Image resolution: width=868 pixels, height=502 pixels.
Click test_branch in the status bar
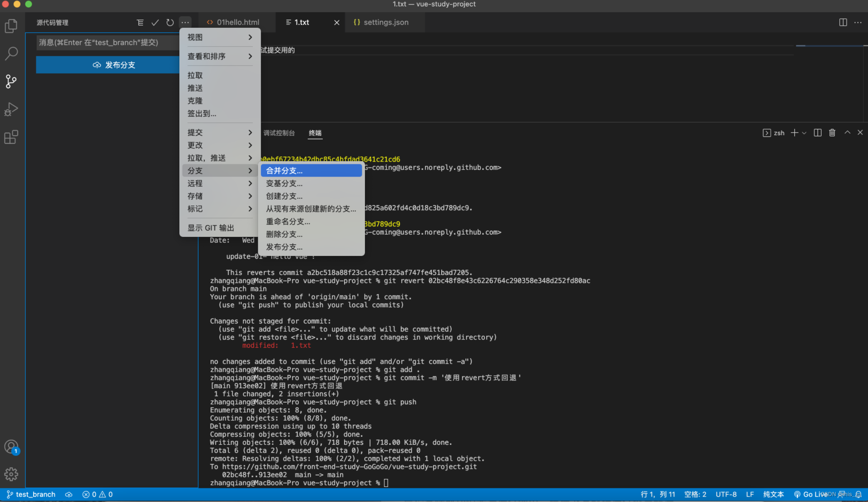click(31, 494)
